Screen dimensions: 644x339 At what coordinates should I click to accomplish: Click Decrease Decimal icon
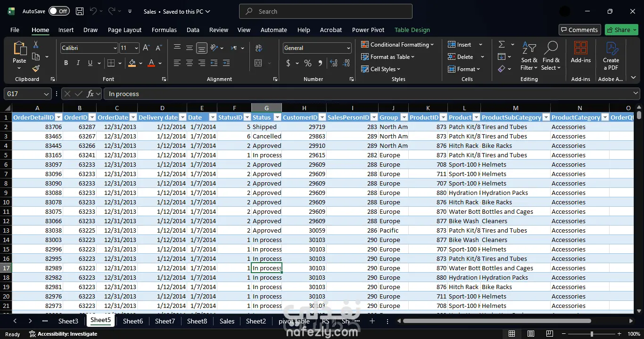pos(347,63)
